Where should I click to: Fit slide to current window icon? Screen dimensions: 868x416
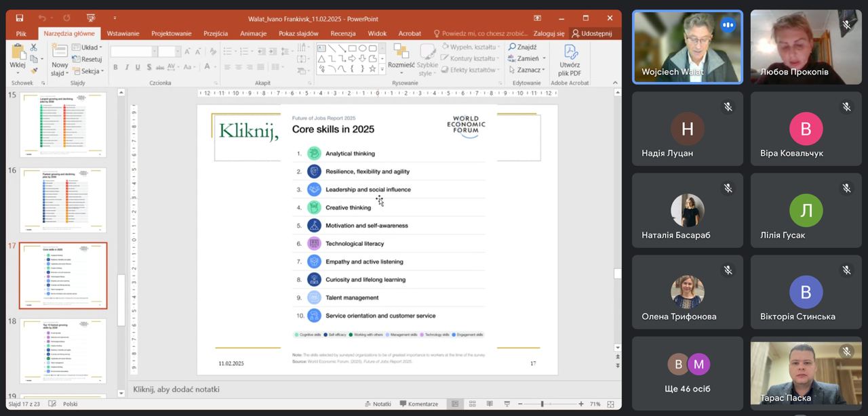pos(610,404)
